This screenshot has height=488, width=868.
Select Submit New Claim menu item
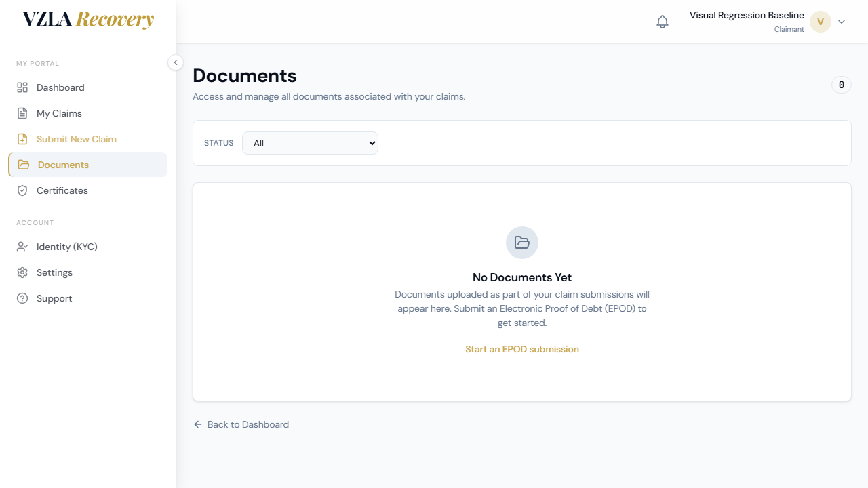point(87,139)
